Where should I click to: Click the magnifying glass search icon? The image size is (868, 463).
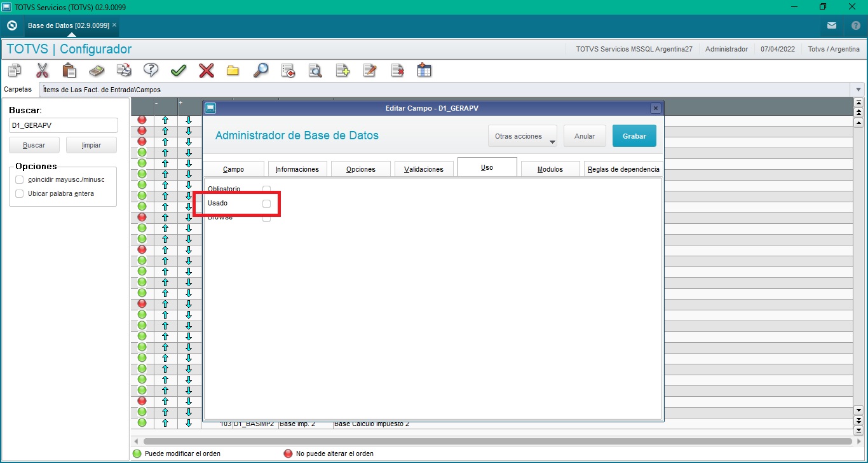coord(261,71)
